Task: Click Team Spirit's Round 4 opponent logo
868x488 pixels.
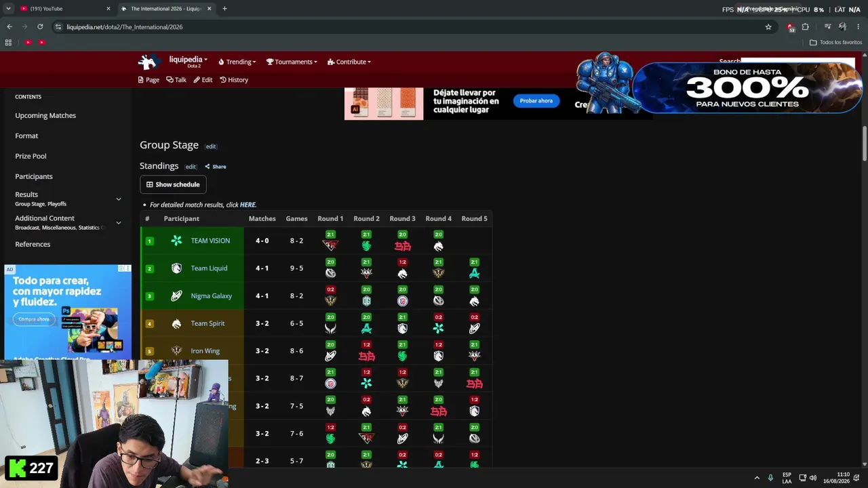Action: (x=438, y=329)
